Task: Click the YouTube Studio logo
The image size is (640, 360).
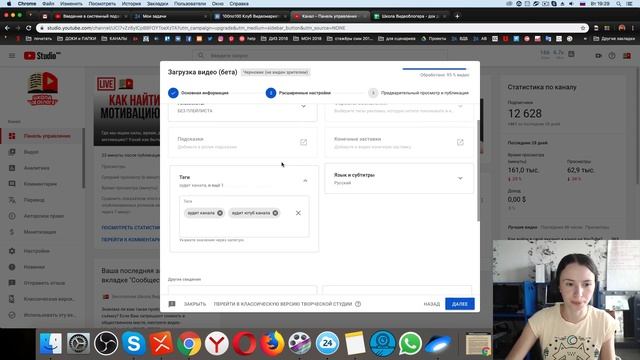Action: point(42,56)
